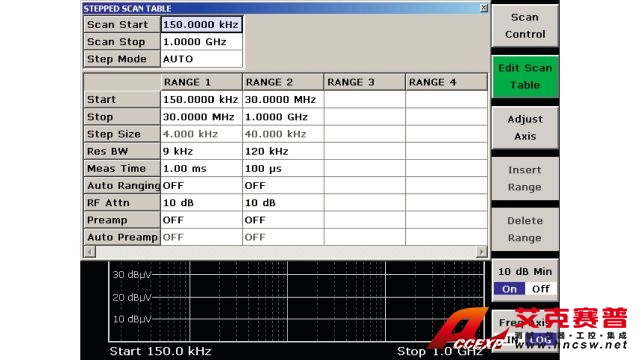Switch Freq Axis to LOG

[x=541, y=340]
